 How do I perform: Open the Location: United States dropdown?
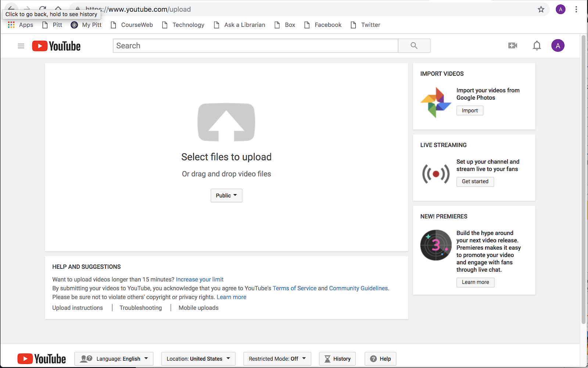pyautogui.click(x=198, y=359)
